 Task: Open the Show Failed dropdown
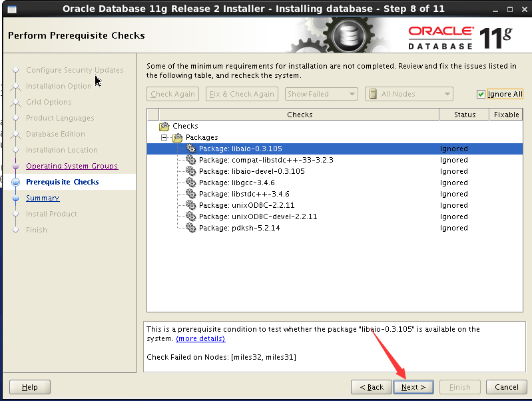coord(322,94)
